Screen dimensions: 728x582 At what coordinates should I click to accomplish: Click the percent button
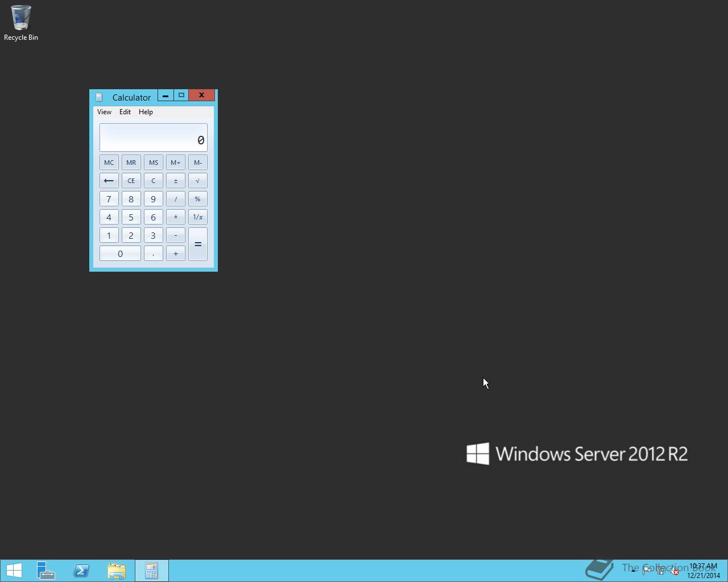tap(197, 199)
